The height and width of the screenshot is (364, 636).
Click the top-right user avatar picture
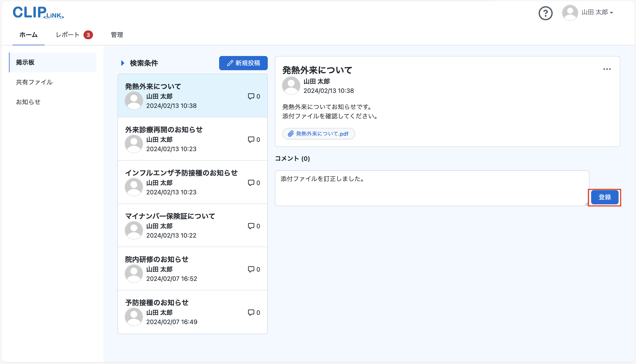point(570,13)
